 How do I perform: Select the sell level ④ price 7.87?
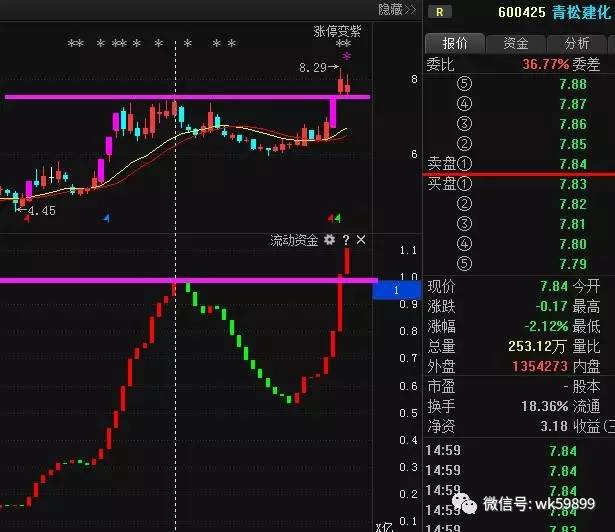click(x=573, y=104)
